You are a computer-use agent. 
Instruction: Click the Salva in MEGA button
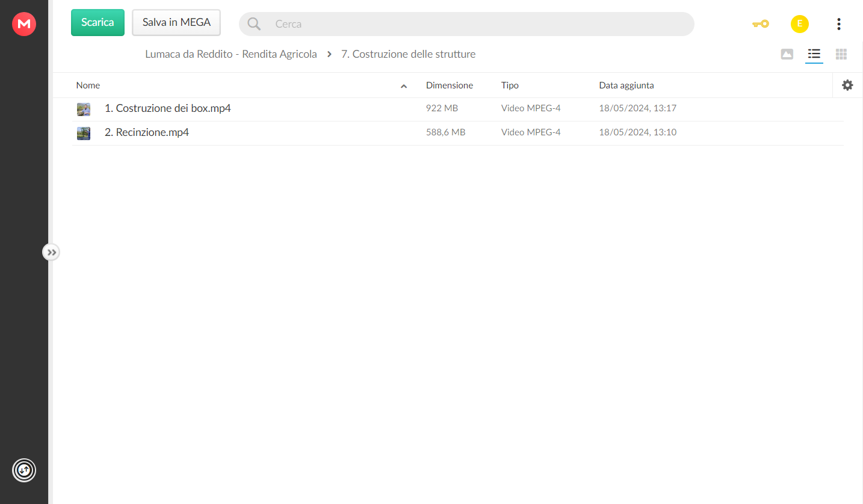click(176, 23)
